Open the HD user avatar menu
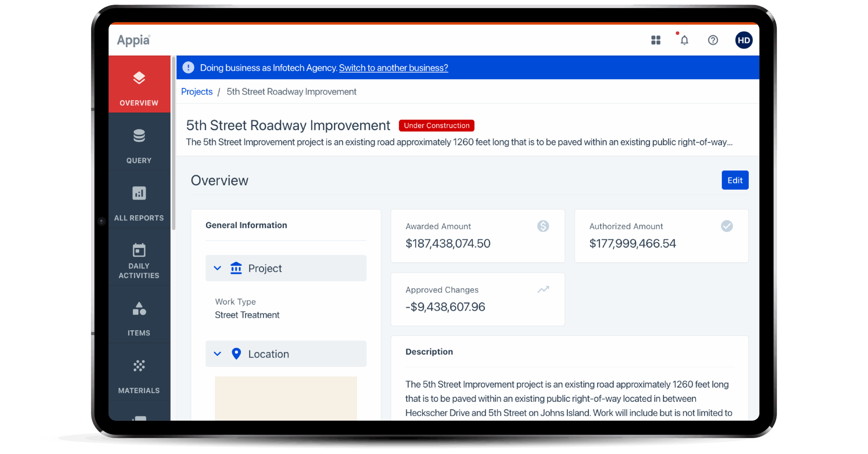This screenshot has width=868, height=454. click(744, 40)
